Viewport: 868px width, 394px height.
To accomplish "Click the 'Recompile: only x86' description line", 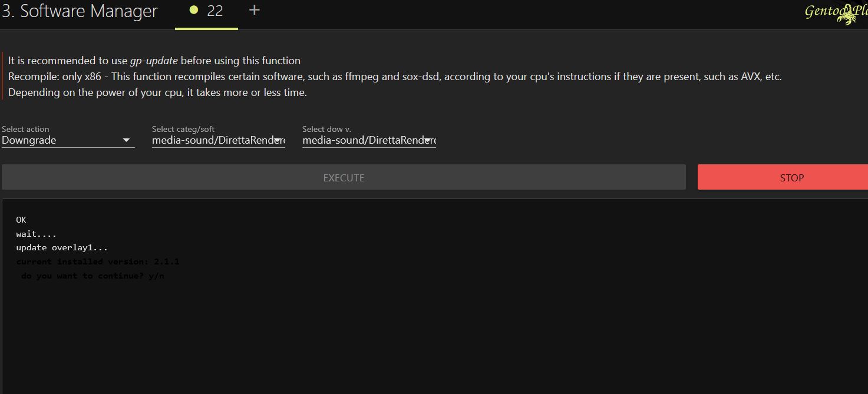I will [395, 77].
